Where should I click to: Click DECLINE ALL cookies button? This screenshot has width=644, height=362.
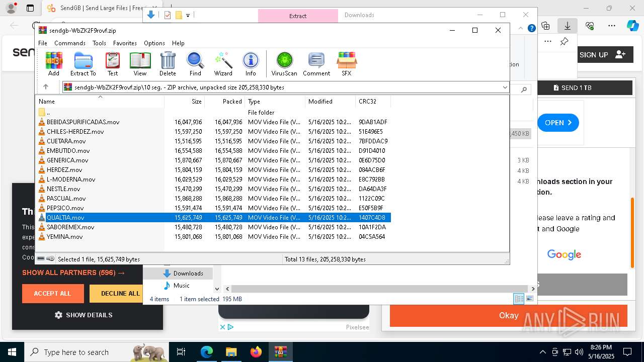[120, 294]
